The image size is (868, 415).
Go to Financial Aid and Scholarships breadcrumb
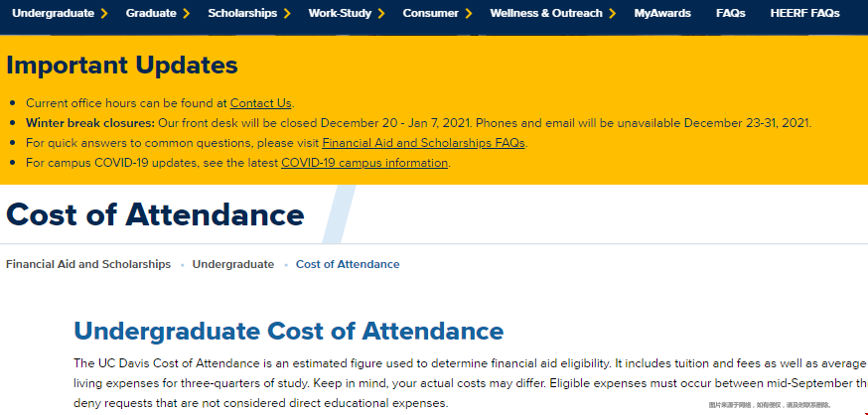[88, 264]
